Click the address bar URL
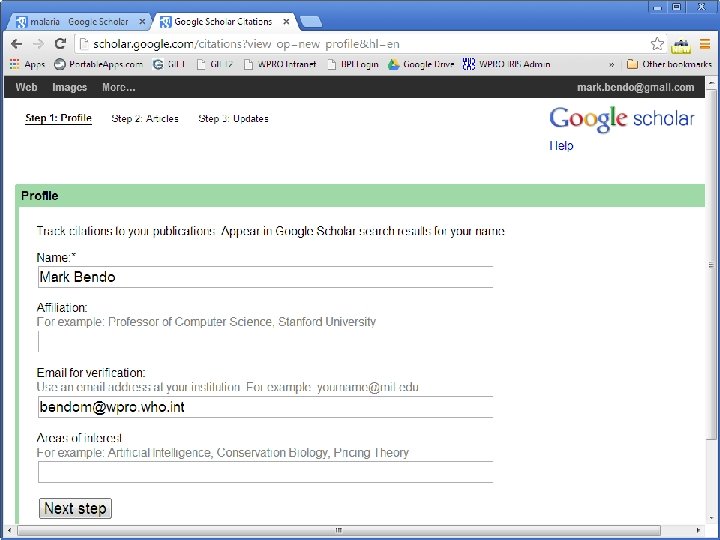The height and width of the screenshot is (540, 720). 246,44
